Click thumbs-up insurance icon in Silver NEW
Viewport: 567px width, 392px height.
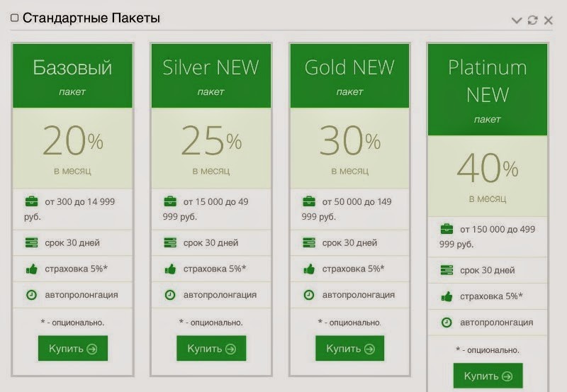pyautogui.click(x=170, y=269)
